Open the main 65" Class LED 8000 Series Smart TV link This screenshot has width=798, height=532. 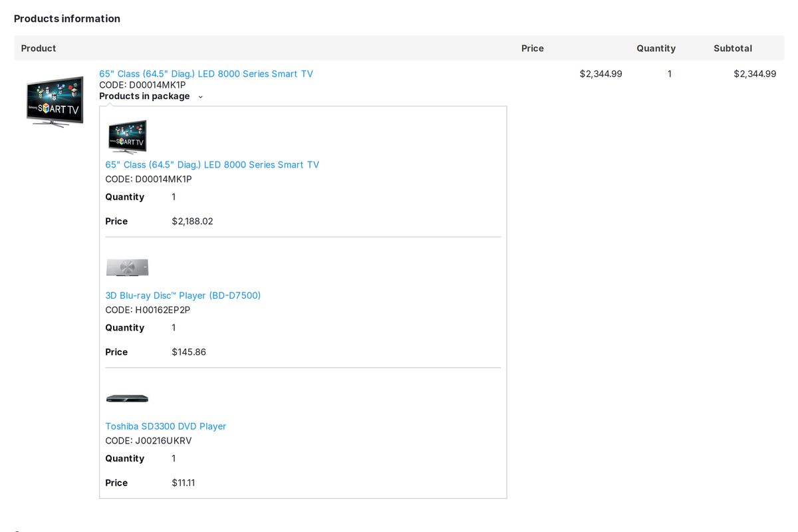coord(206,74)
